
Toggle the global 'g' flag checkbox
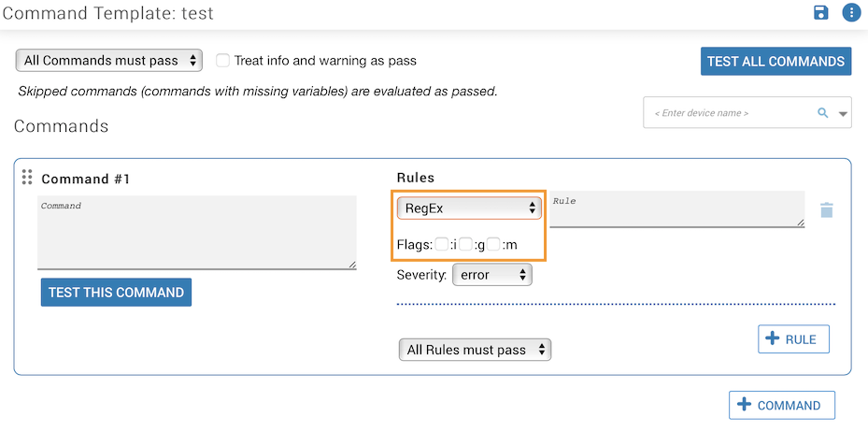[466, 244]
